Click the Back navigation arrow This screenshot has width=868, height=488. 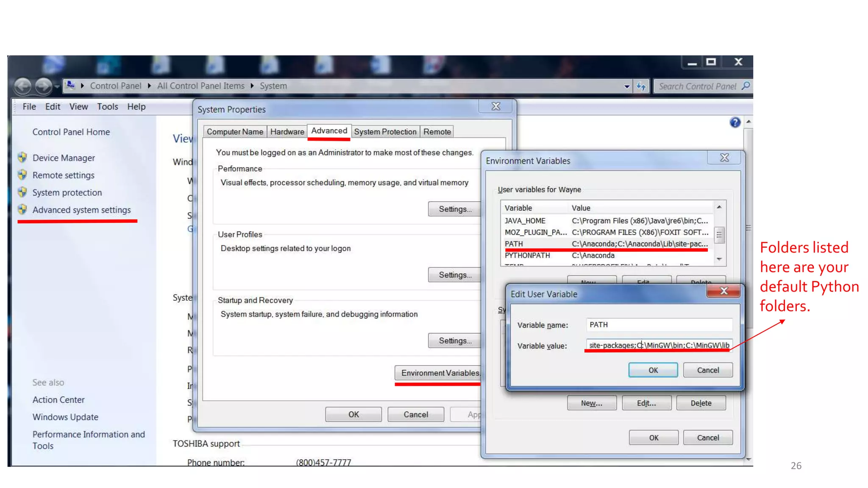click(23, 86)
